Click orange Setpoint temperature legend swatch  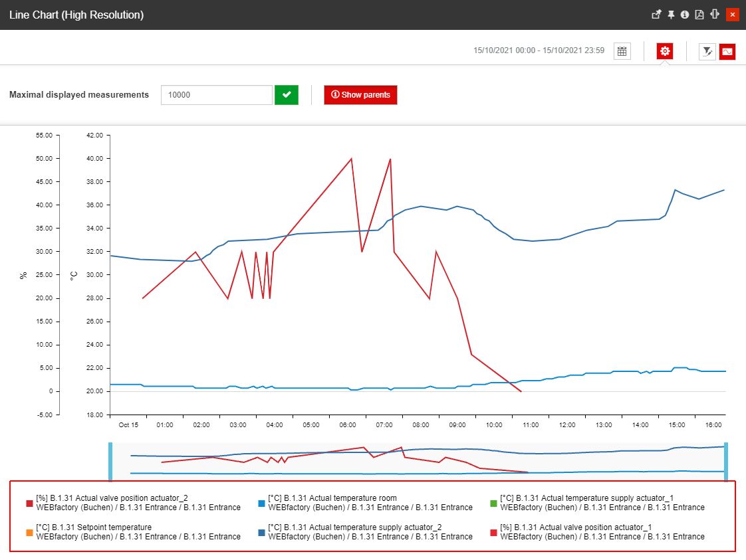click(29, 532)
